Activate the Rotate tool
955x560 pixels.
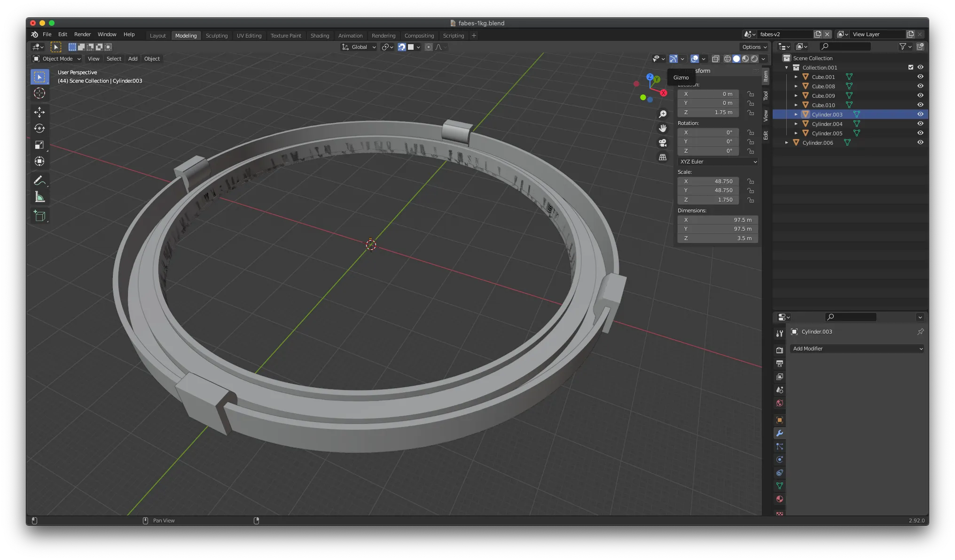(x=39, y=128)
